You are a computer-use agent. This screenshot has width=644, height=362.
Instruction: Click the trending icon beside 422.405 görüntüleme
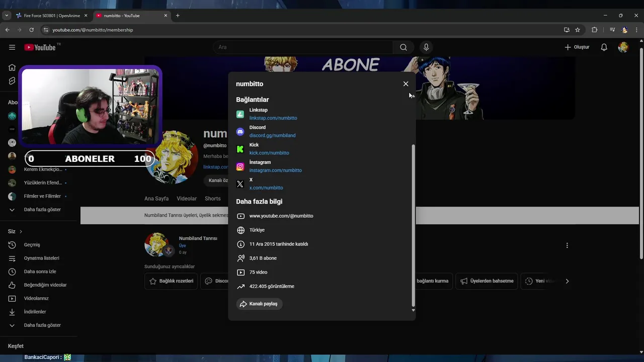(240, 287)
